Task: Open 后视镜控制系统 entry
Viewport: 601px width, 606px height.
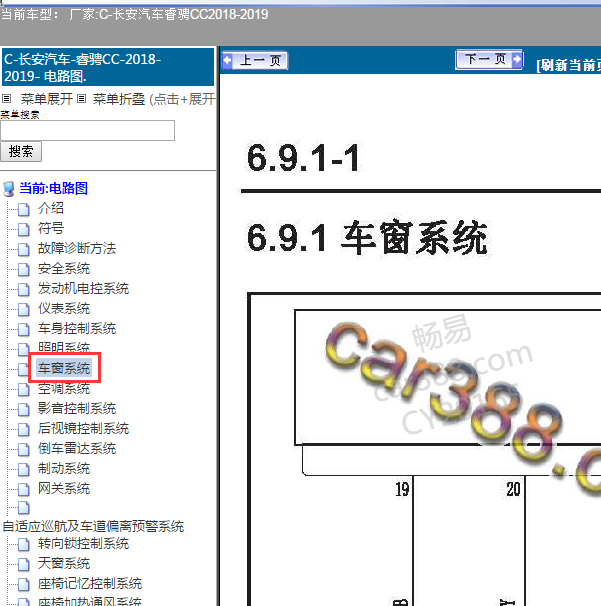Action: [x=83, y=428]
